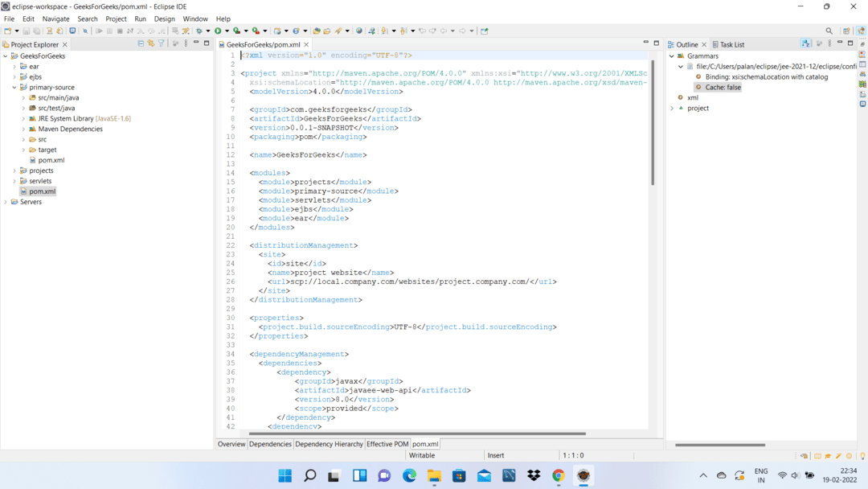The width and height of the screenshot is (868, 489).
Task: Toggle alphabetical sort in Outline view
Action: pyautogui.click(x=805, y=44)
